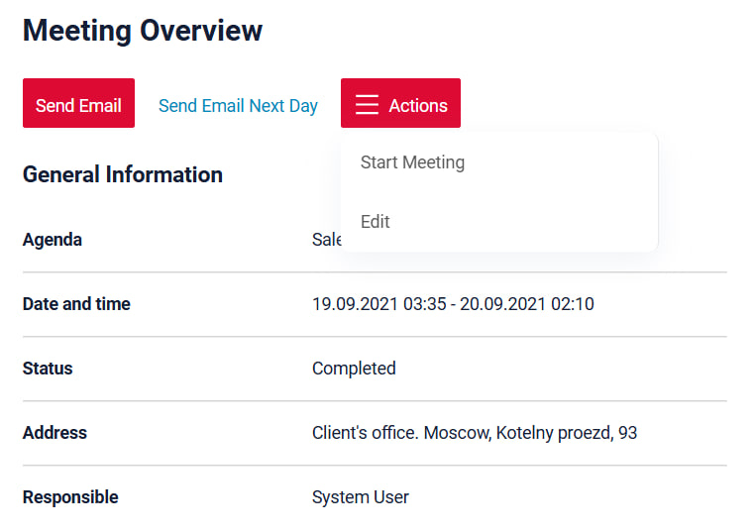Open the Send Email Next Day link
Viewport: 756px width, 532px height.
point(238,106)
